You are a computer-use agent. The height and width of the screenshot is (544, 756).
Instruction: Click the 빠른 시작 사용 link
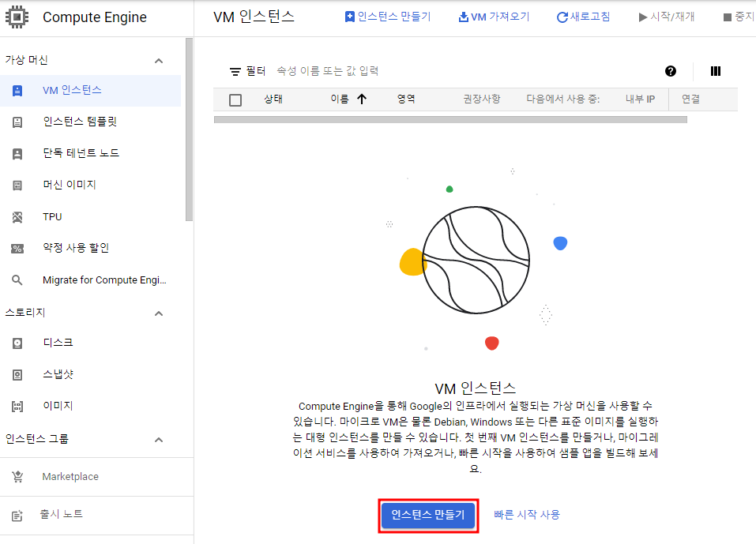point(527,515)
